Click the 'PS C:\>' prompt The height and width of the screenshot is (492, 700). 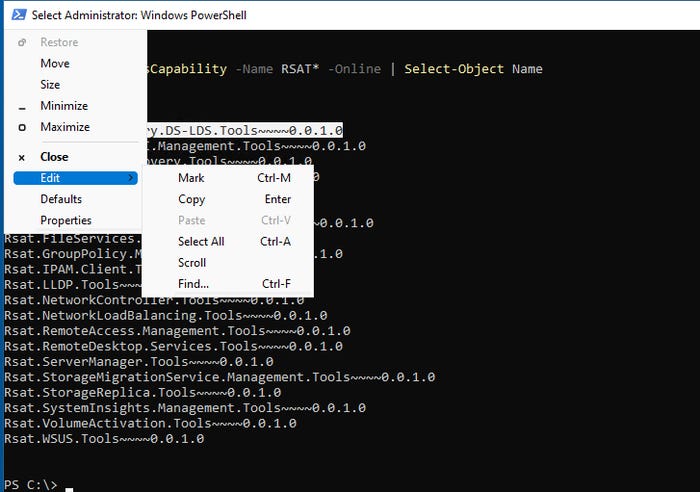tap(31, 485)
